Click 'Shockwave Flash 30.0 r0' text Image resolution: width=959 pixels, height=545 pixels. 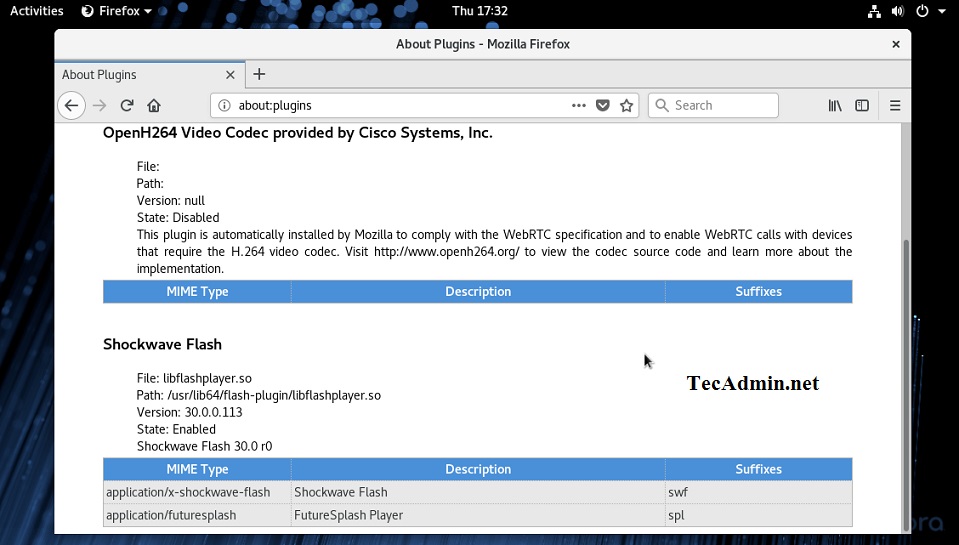click(204, 447)
